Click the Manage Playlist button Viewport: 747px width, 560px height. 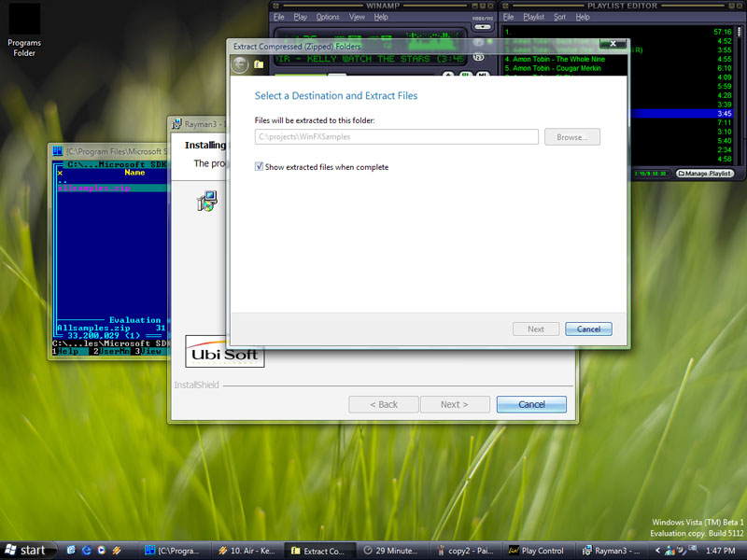click(x=705, y=174)
